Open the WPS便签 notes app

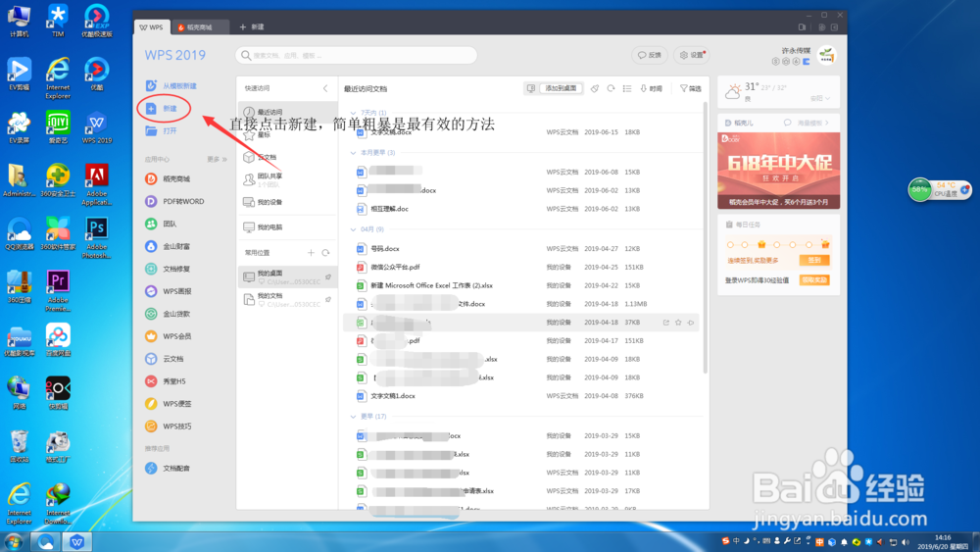[x=169, y=404]
